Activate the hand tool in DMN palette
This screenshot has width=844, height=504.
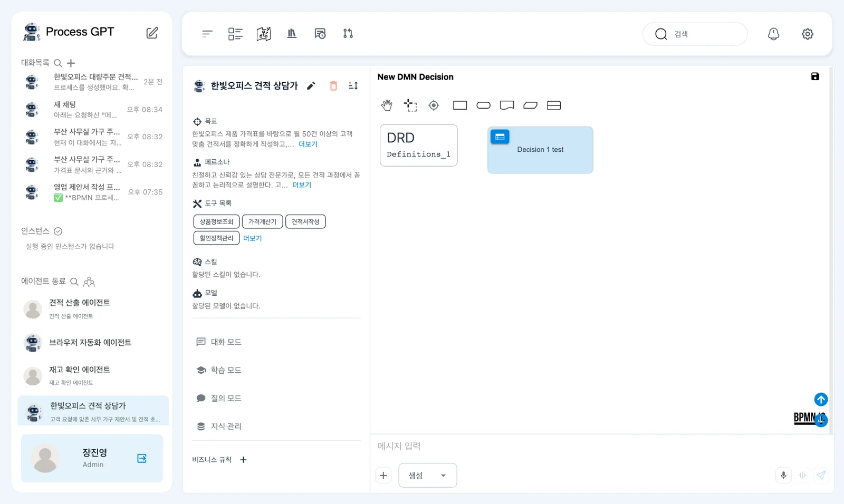(387, 105)
